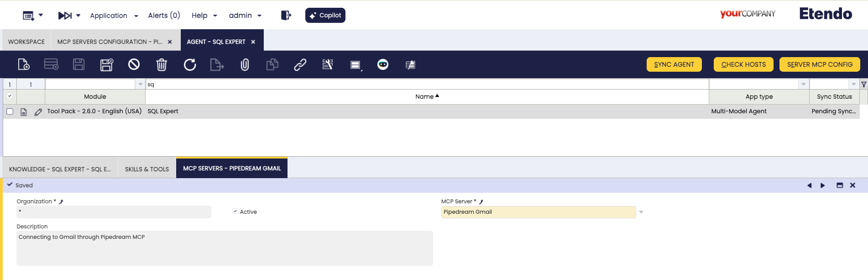868x280 pixels.
Task: Expand the quick launch dropdown arrow
Action: tap(78, 16)
